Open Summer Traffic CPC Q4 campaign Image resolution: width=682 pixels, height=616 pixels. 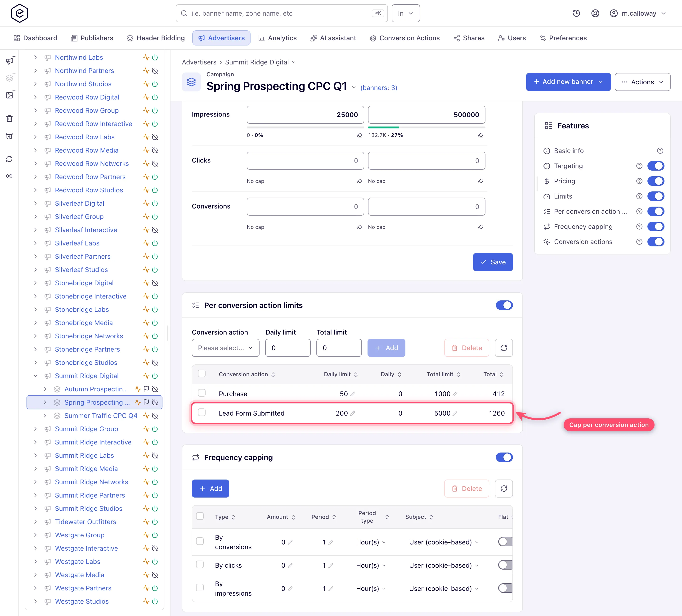(x=101, y=415)
